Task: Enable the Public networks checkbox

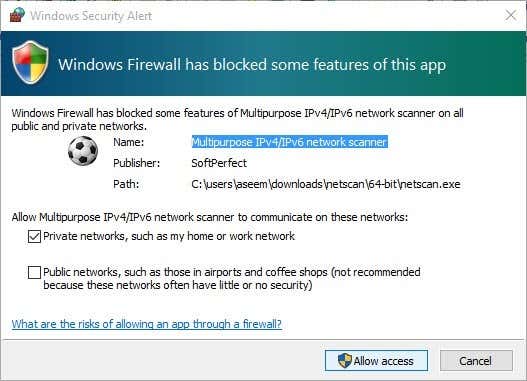Action: [x=34, y=272]
